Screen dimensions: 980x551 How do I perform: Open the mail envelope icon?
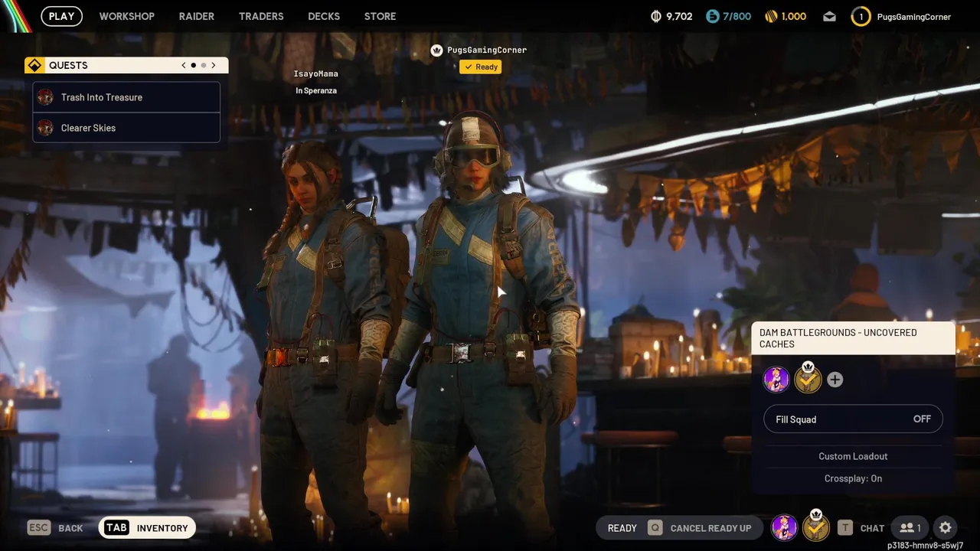tap(829, 16)
